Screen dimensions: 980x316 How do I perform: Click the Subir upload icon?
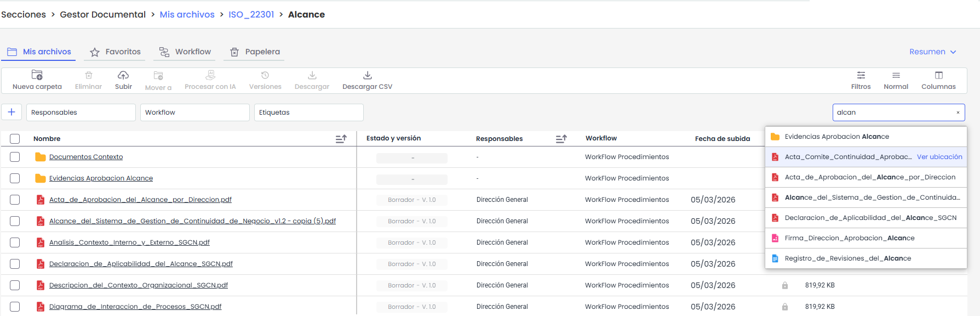tap(123, 75)
